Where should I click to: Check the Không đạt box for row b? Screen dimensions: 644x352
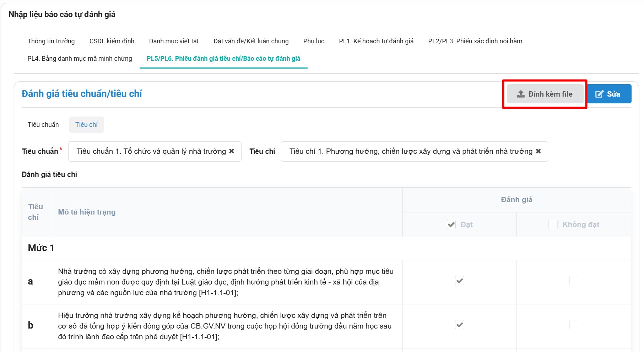click(x=574, y=325)
